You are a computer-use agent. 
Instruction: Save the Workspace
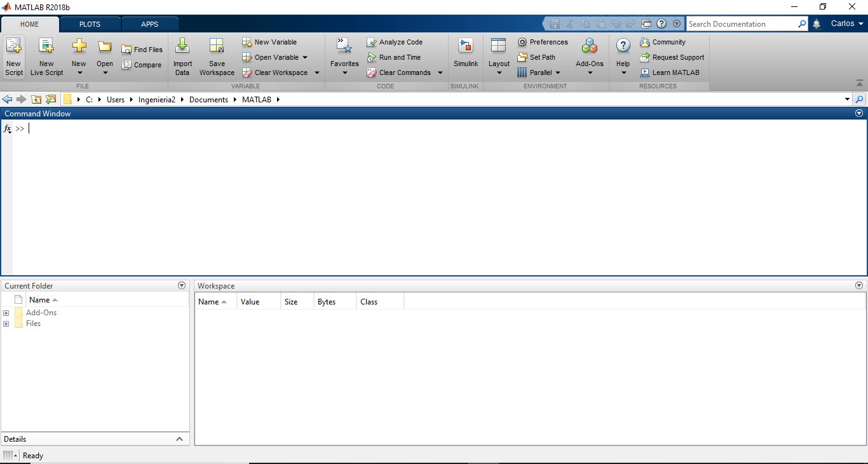coord(217,56)
